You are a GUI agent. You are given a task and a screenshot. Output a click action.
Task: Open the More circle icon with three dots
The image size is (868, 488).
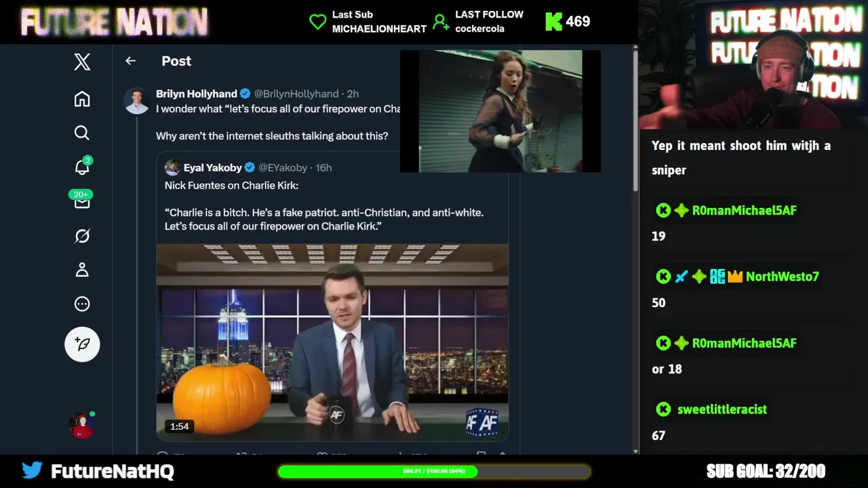tap(82, 304)
